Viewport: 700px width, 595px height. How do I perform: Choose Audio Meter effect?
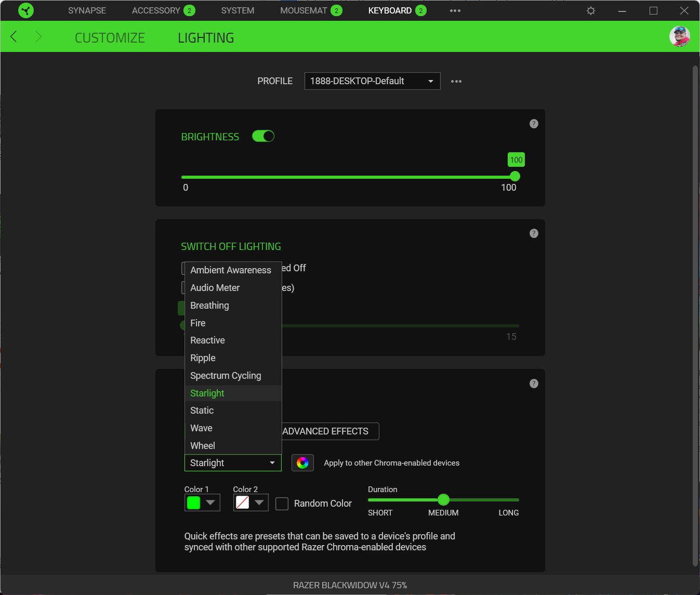coord(233,288)
